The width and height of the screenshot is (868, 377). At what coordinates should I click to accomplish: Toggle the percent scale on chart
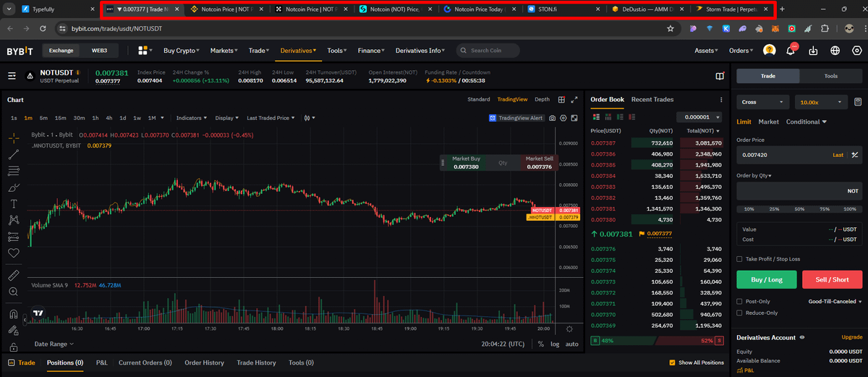tap(541, 344)
